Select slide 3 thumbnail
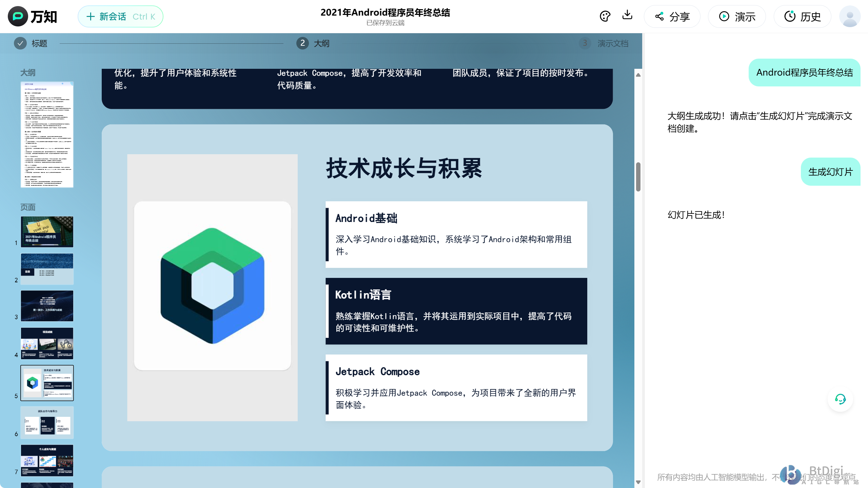Screen dimensions: 868x488 click(47, 306)
